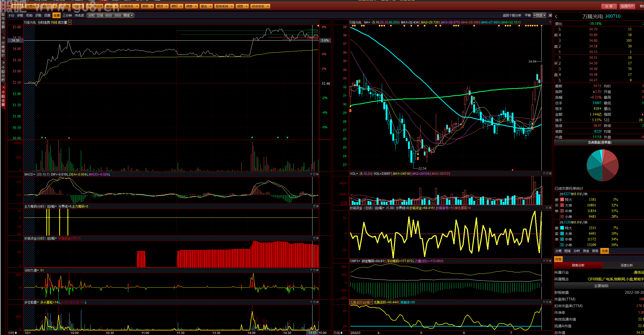Open the 财务分析 tab
This screenshot has width=644, height=335.
click(x=578, y=265)
